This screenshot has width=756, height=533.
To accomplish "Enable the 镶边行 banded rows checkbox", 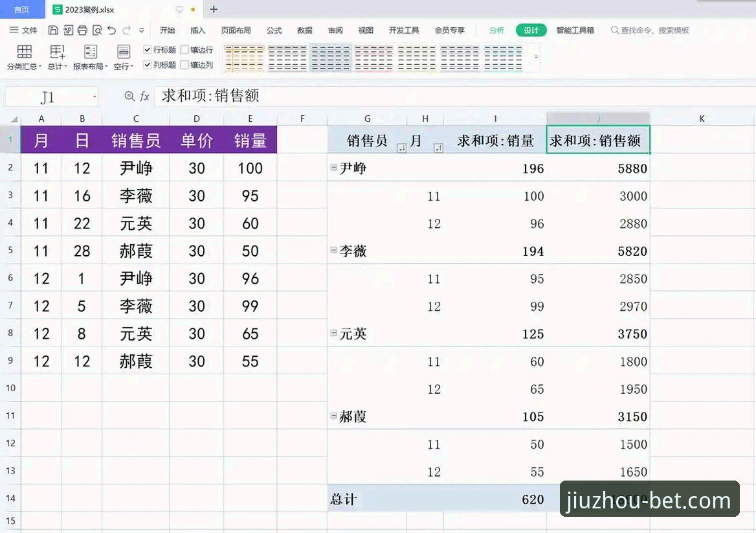I will point(184,49).
